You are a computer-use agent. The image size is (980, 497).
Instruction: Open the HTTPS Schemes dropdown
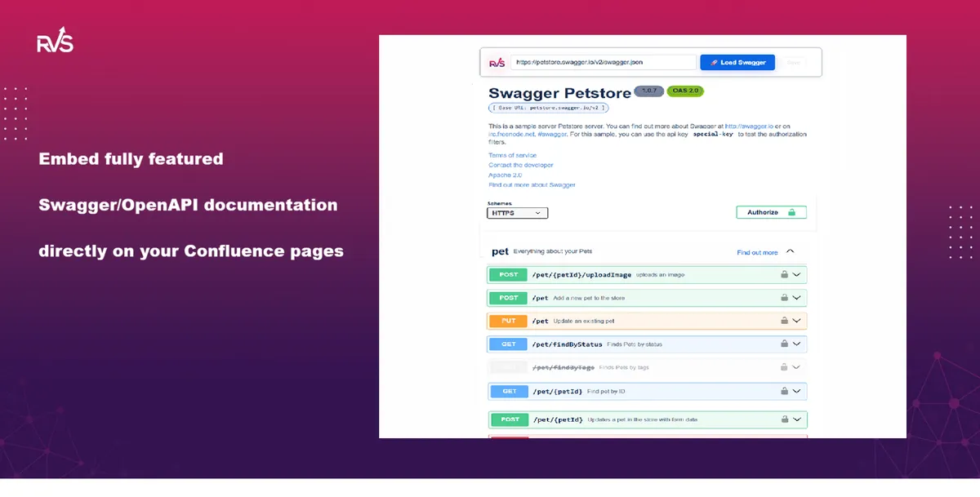click(x=518, y=213)
